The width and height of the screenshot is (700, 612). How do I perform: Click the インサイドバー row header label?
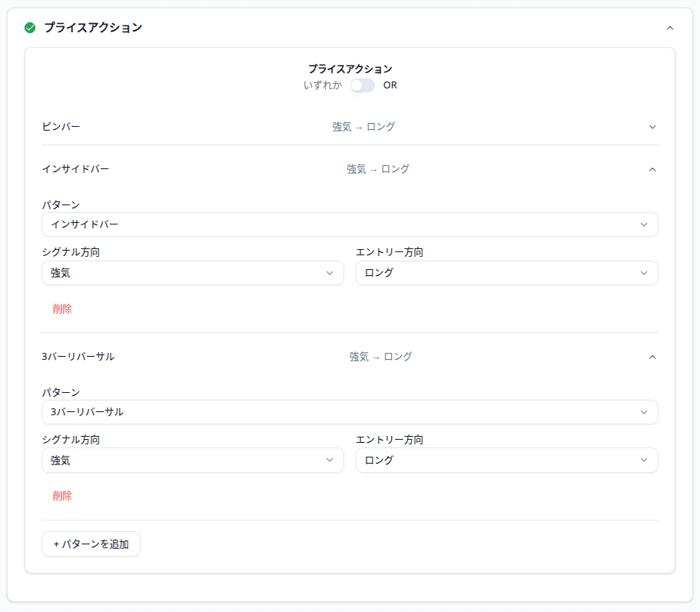[x=75, y=169]
